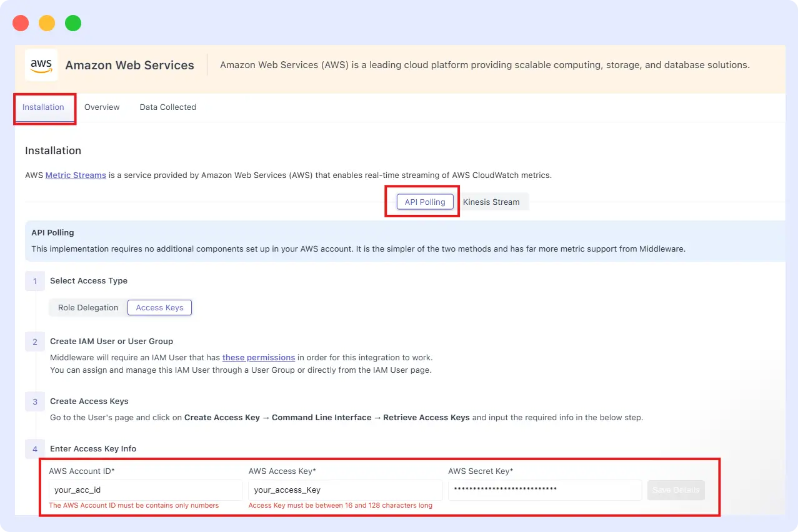Switch to the Overview tab

(x=102, y=107)
